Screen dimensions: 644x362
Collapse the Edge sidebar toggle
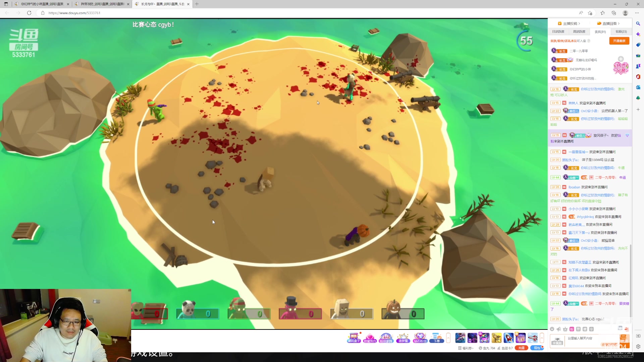click(638, 336)
